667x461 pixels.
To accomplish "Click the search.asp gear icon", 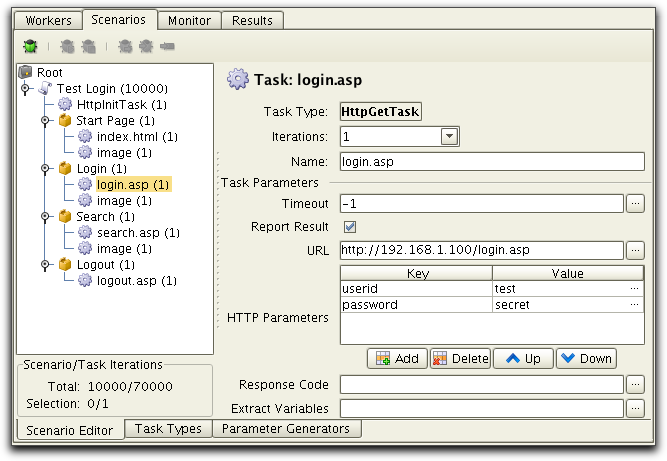I will [x=85, y=232].
